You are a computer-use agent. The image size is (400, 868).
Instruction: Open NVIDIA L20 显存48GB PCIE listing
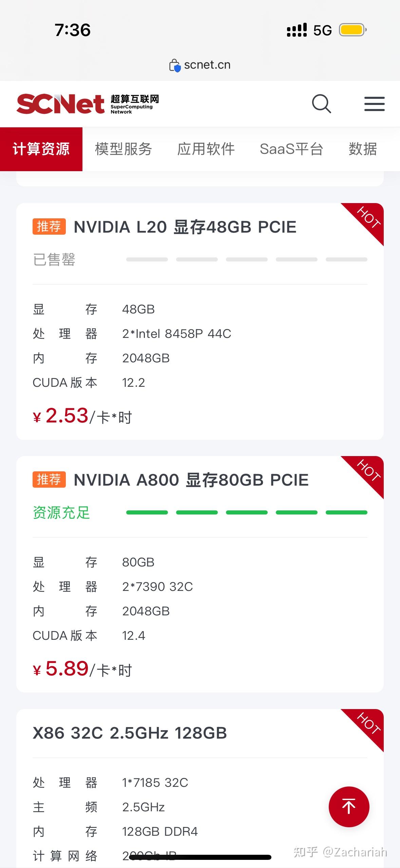(x=185, y=227)
